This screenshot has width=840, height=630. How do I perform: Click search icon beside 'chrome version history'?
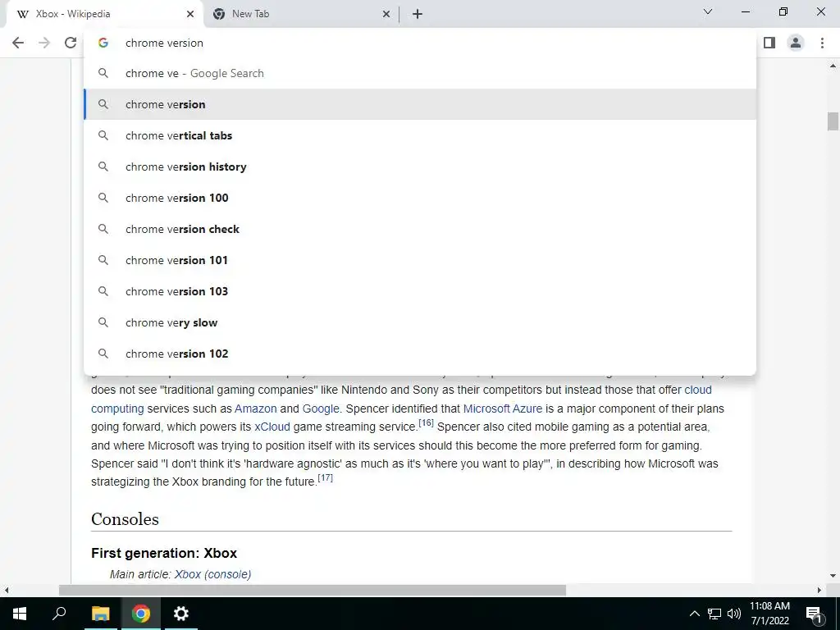point(103,167)
